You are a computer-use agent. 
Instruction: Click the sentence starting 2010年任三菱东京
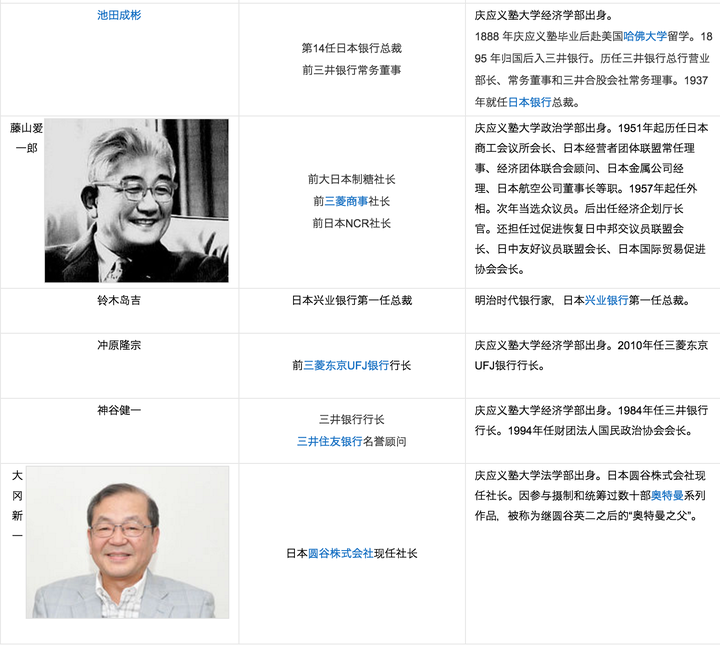pos(591,355)
